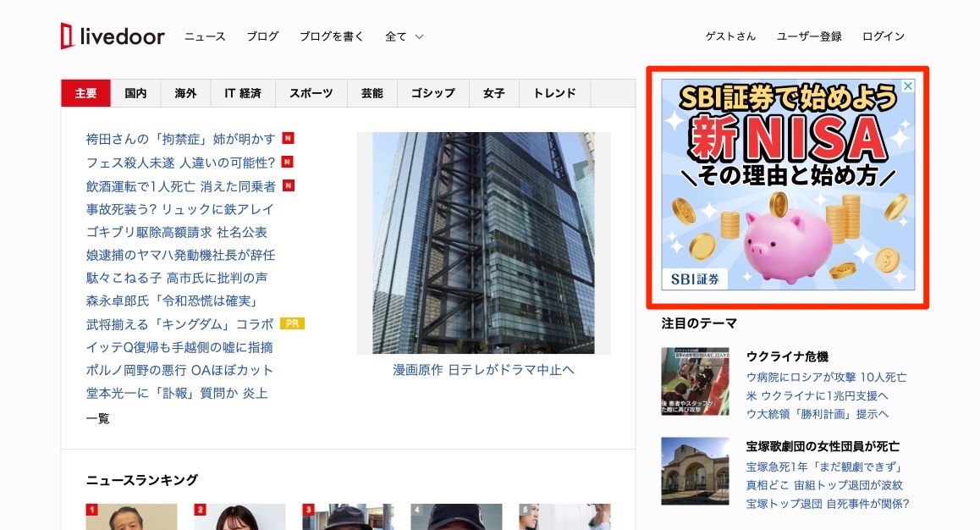980x530 pixels.
Task: Switch to the 芸能 tab
Action: click(x=372, y=93)
